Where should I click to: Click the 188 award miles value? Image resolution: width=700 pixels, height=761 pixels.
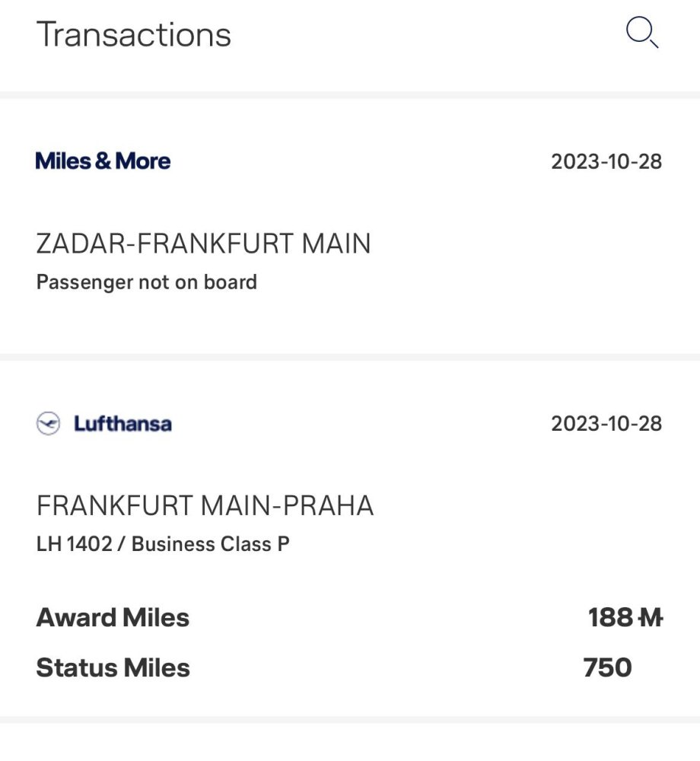point(609,618)
